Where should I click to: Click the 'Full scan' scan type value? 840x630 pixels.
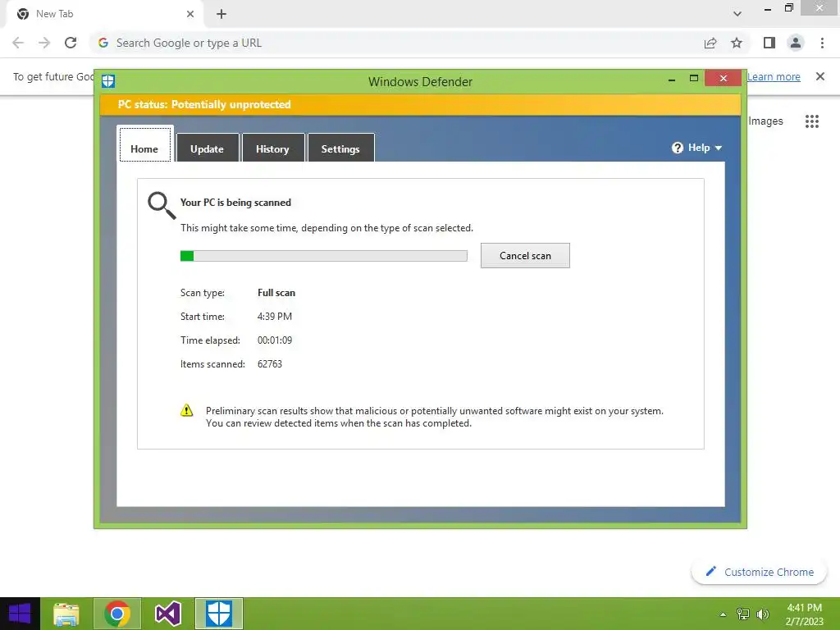(276, 293)
